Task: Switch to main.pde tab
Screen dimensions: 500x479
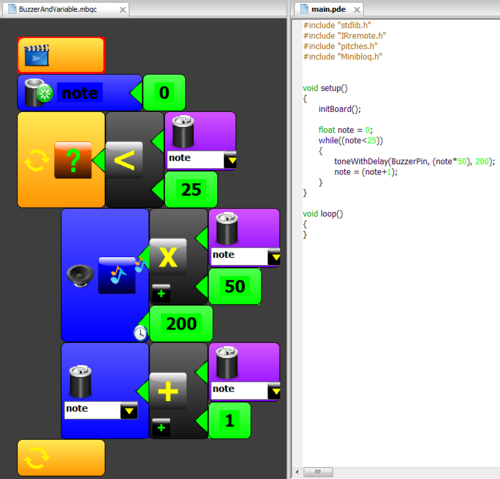Action: pos(328,9)
